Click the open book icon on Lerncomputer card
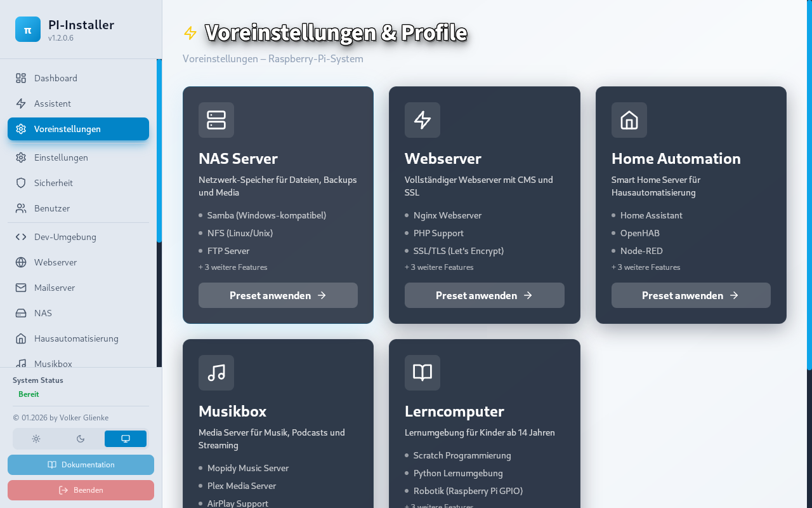 (422, 373)
